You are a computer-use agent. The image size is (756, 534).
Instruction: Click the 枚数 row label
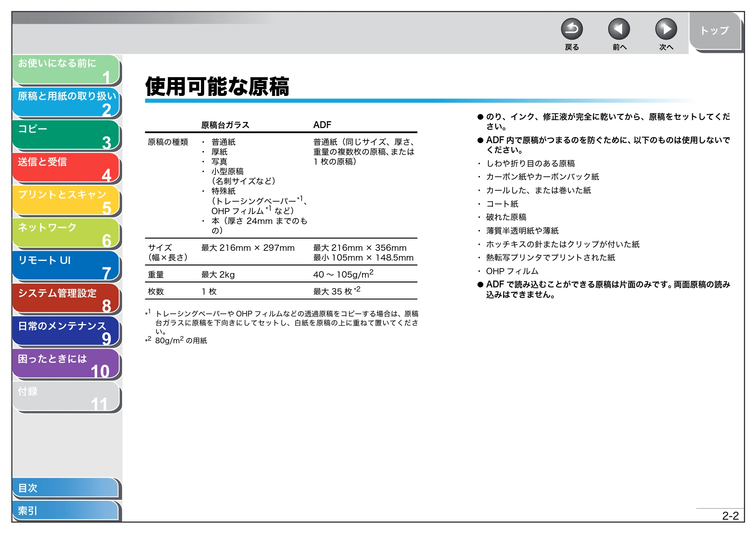[156, 292]
